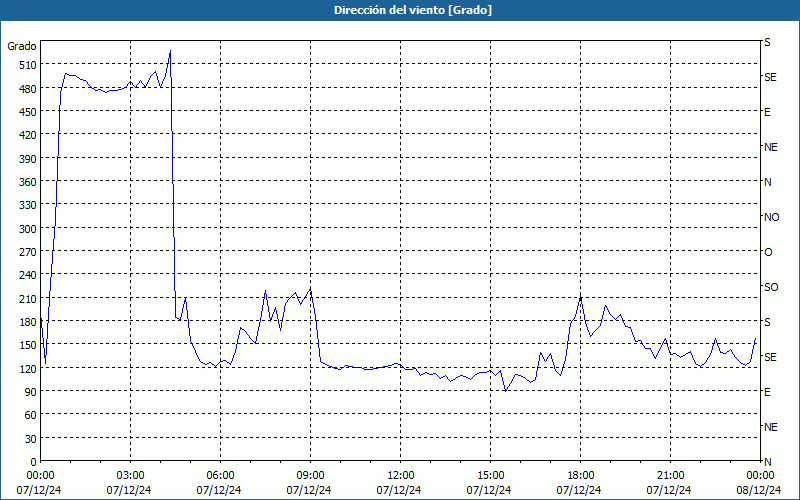Click the 'SE' label beside the 480 gridline

770,77
